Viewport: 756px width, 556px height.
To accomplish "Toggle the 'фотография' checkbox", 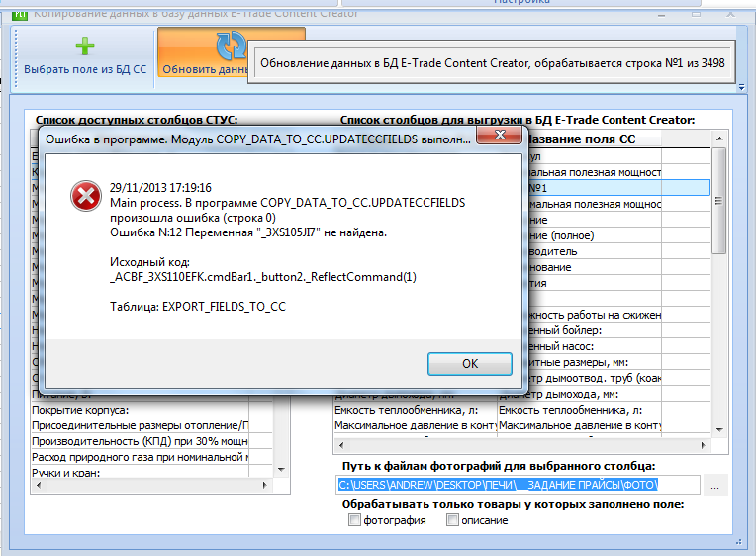I will click(354, 519).
